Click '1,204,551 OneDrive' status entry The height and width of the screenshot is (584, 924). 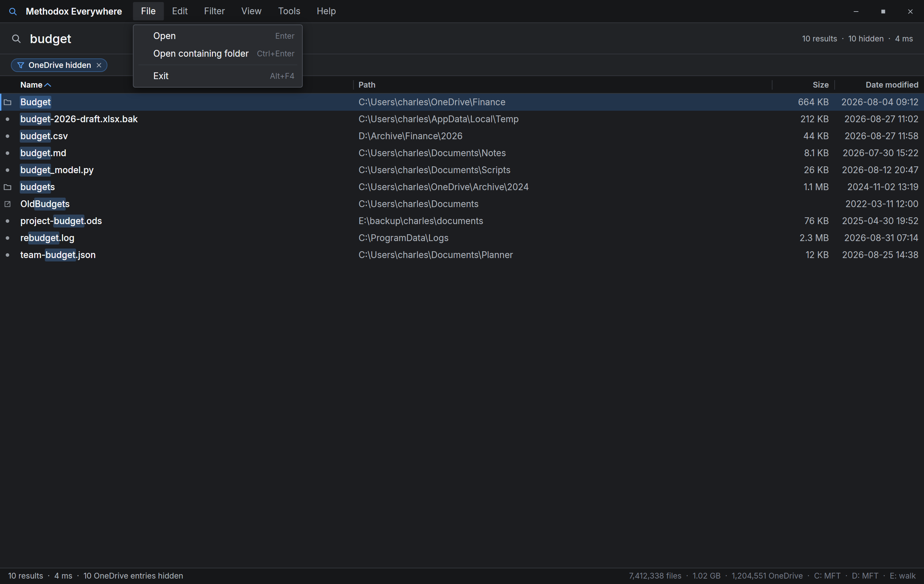(767, 576)
